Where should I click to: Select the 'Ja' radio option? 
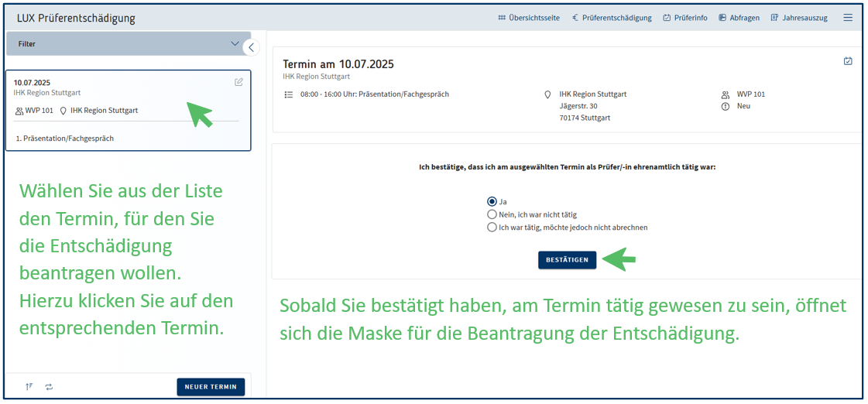pos(492,201)
